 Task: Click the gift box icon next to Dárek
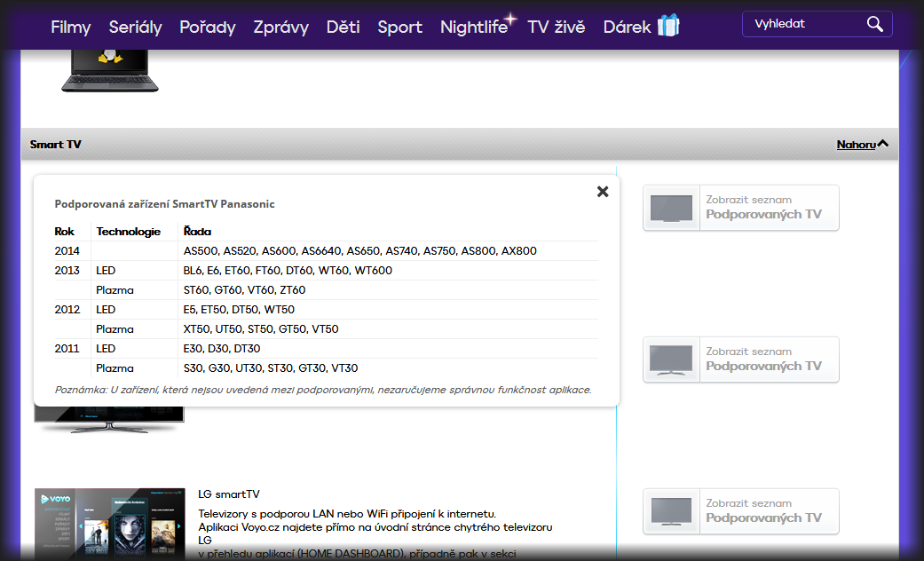[x=668, y=26]
